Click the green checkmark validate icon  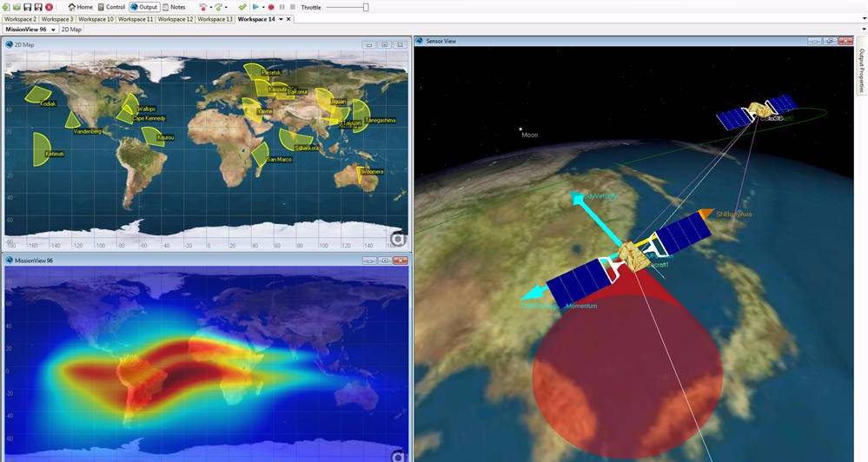pos(242,7)
